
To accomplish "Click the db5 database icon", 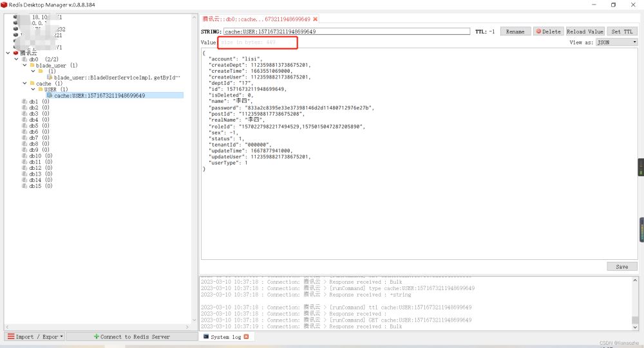I will tap(24, 125).
